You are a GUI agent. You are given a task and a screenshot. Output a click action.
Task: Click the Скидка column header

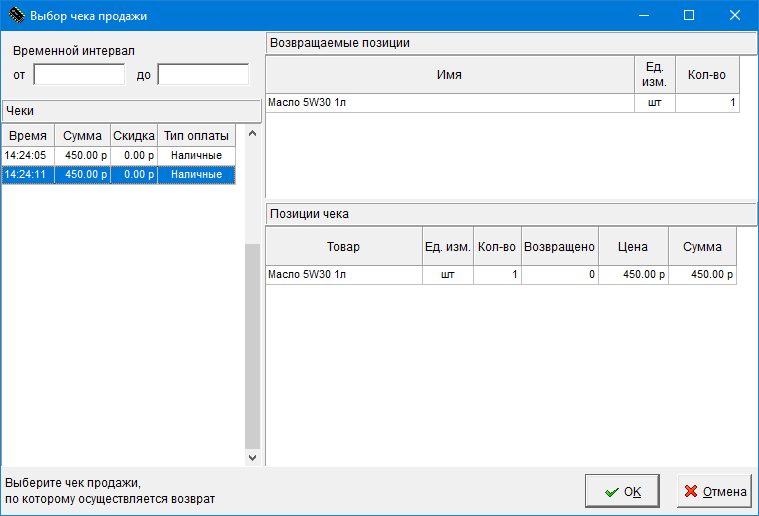coord(134,136)
